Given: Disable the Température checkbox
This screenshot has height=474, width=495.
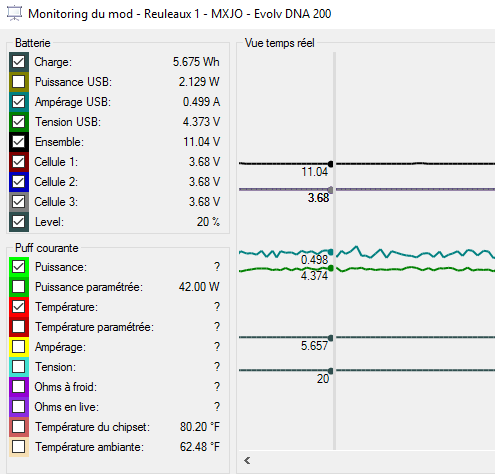Looking at the screenshot, I should tap(19, 307).
